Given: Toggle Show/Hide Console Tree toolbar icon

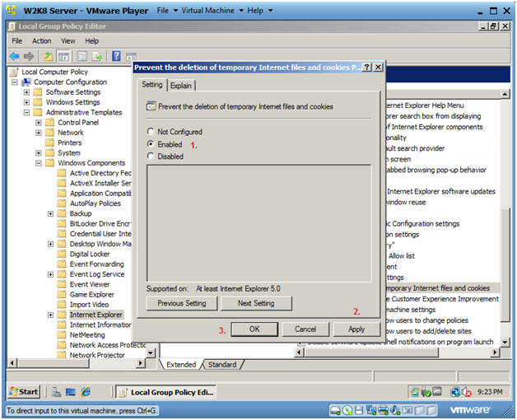Looking at the screenshot, I should click(63, 57).
